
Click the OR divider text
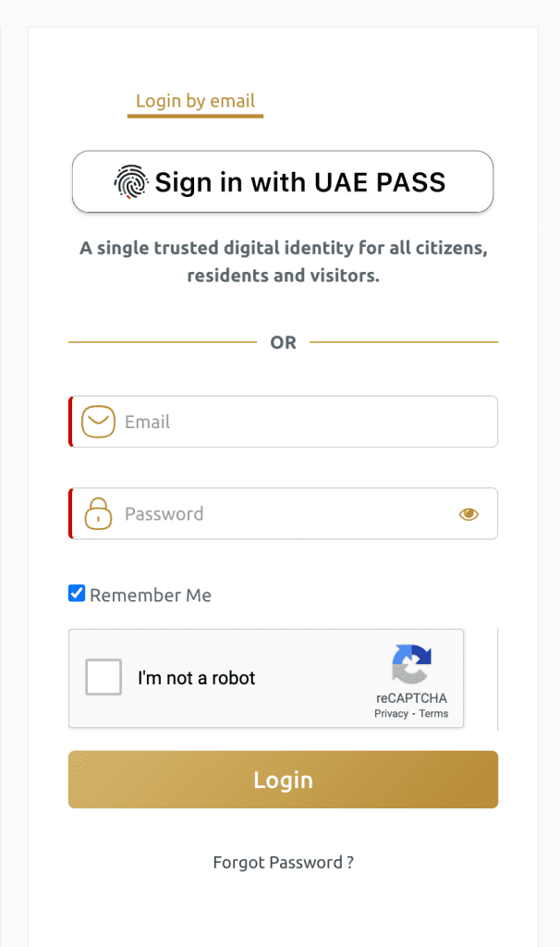[x=283, y=342]
